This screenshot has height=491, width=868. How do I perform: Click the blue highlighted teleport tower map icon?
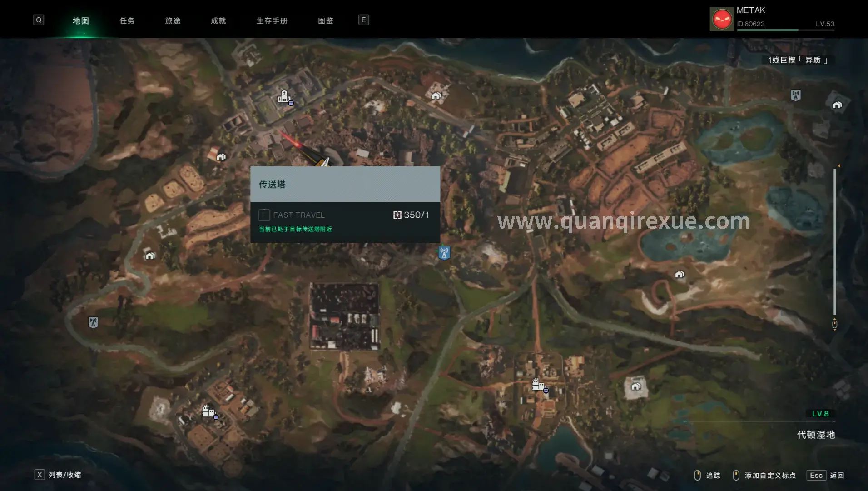click(x=444, y=252)
